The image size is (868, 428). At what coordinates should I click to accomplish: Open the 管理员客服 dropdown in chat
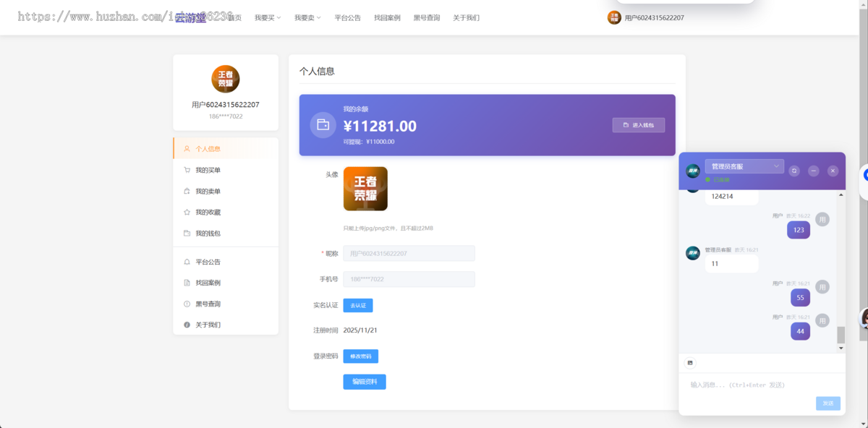[744, 166]
